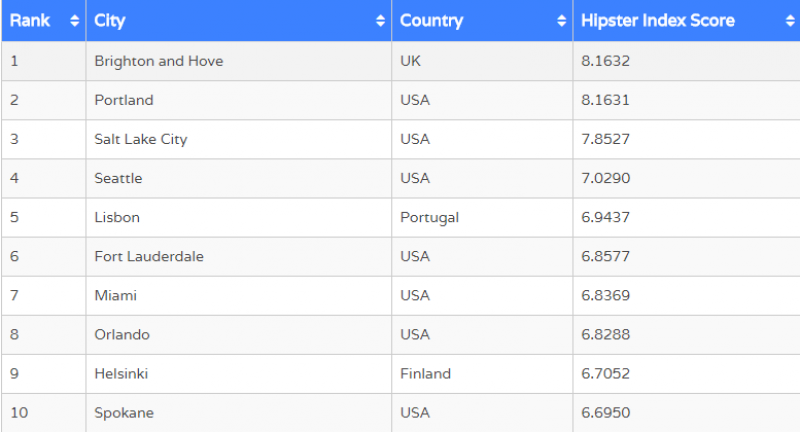Select the Fort Lauderdale cell

click(148, 256)
